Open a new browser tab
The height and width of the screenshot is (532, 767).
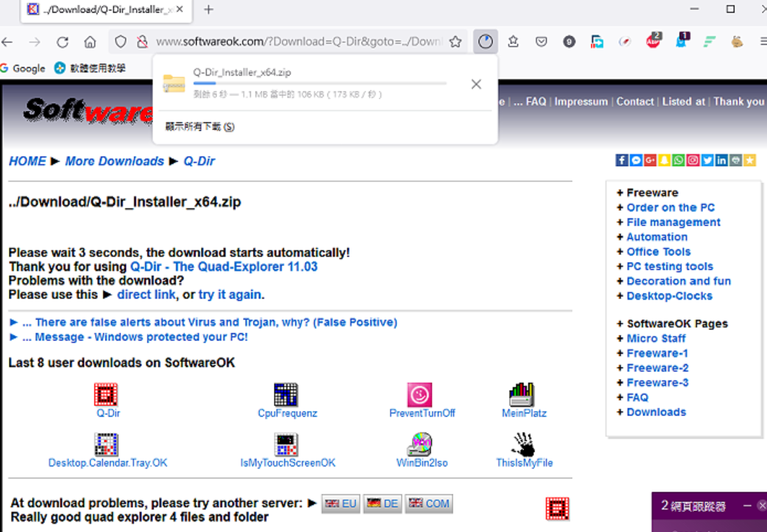pos(208,10)
